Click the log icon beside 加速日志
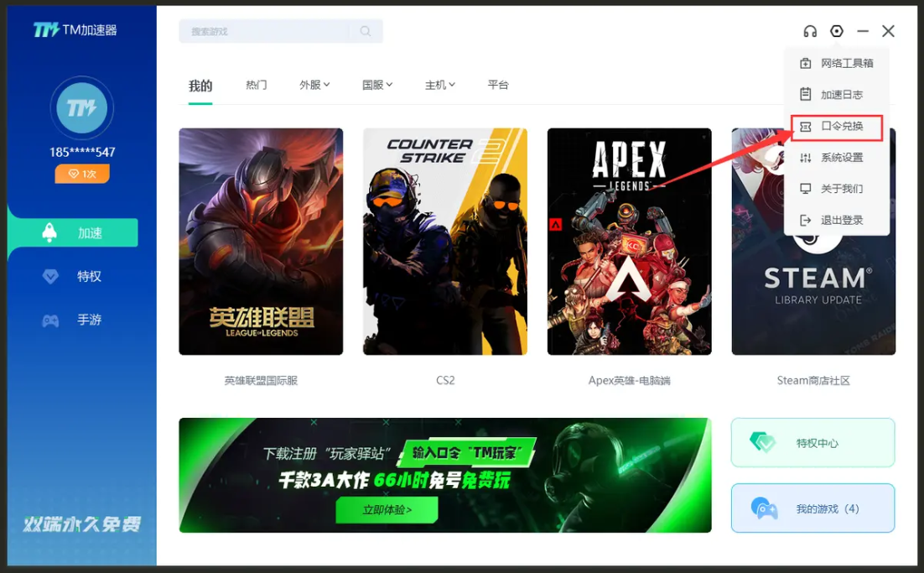Image resolution: width=924 pixels, height=573 pixels. tap(806, 94)
